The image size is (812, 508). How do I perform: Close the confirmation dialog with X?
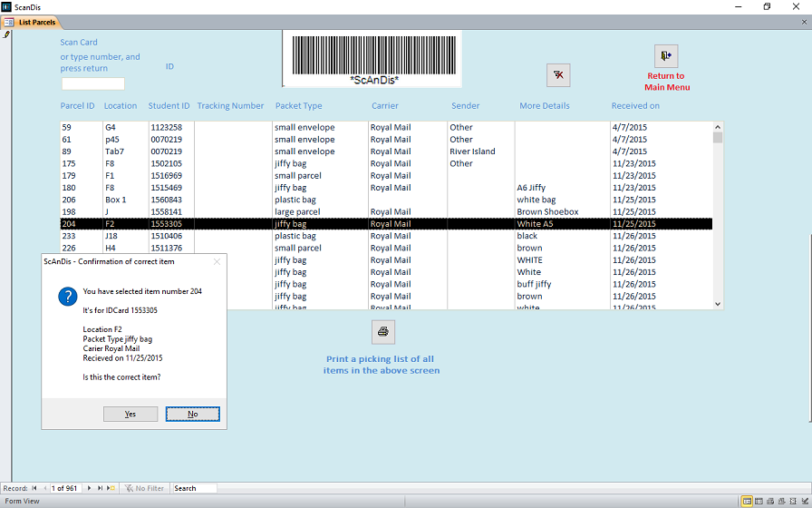coord(217,262)
